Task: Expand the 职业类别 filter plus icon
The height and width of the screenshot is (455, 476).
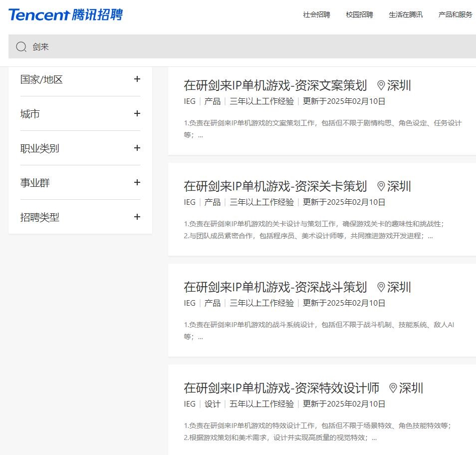Action: pos(137,148)
